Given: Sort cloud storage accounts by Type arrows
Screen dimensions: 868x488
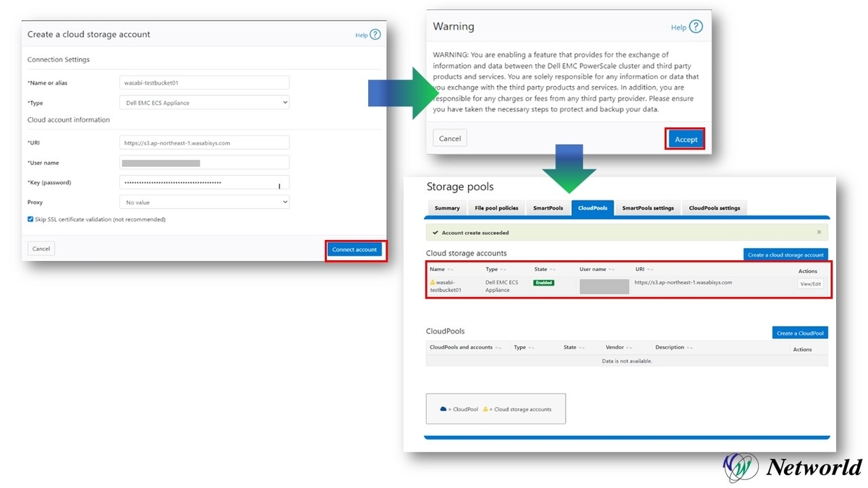Looking at the screenshot, I should pos(503,270).
